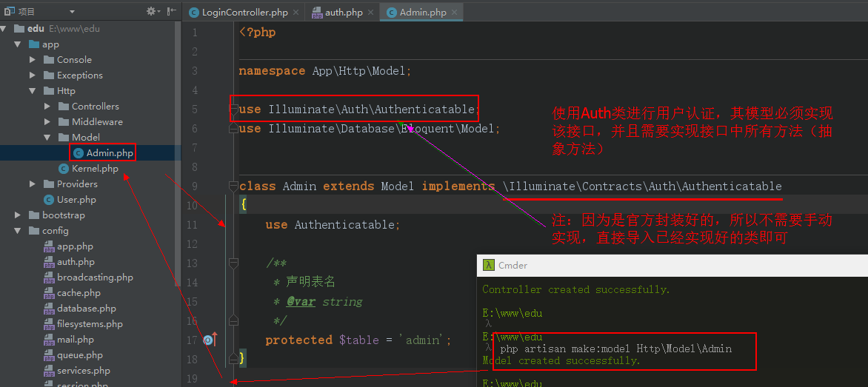Close the auth.php editor tab
868x387 pixels.
(370, 13)
